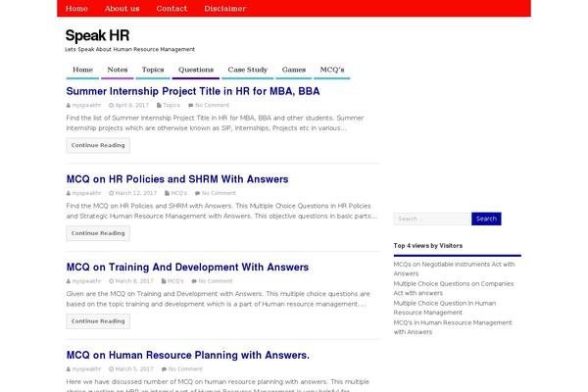Image resolution: width=588 pixels, height=392 pixels.
Task: Click clock icon beside March 8, 2017
Action: [x=111, y=281]
